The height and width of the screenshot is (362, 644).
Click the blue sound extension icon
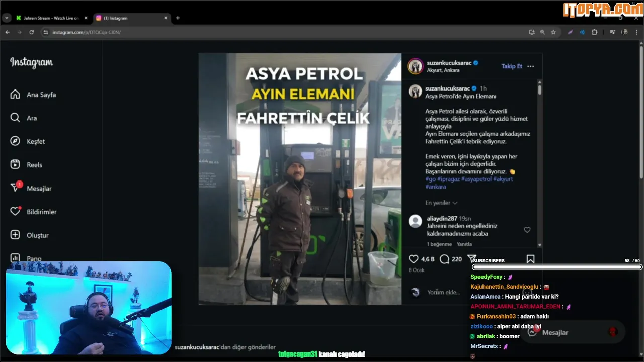[582, 32]
